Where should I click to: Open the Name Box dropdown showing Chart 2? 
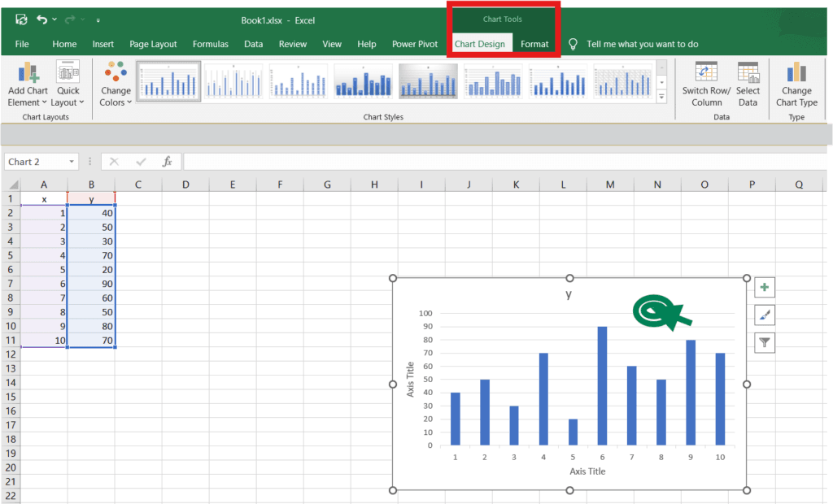(x=72, y=162)
